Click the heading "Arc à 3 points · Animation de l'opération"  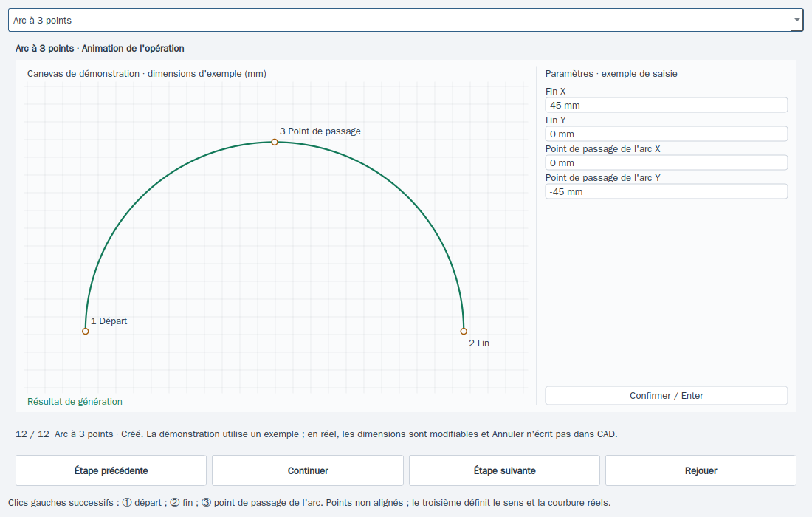point(100,48)
